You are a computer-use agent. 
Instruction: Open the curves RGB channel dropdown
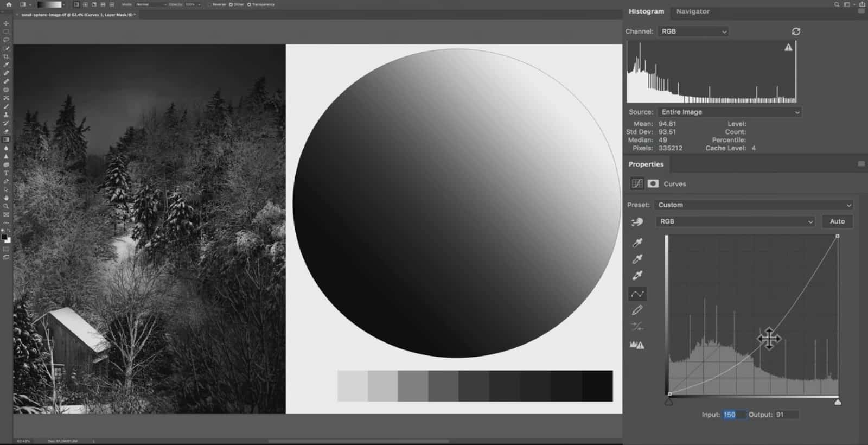[x=735, y=221]
